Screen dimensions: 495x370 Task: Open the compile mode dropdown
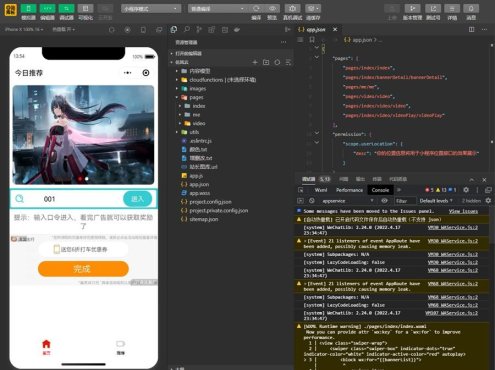pos(218,9)
